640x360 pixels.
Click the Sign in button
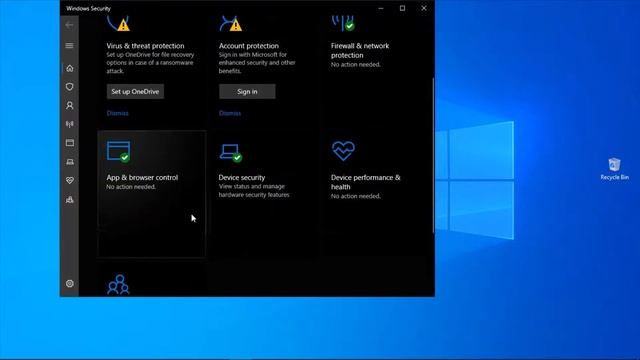(x=247, y=91)
